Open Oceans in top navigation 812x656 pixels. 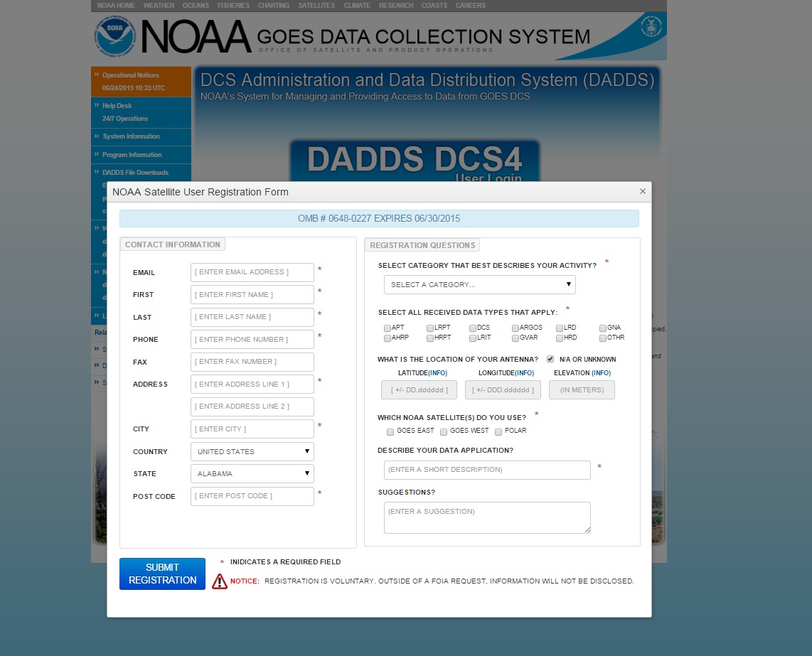click(x=196, y=5)
